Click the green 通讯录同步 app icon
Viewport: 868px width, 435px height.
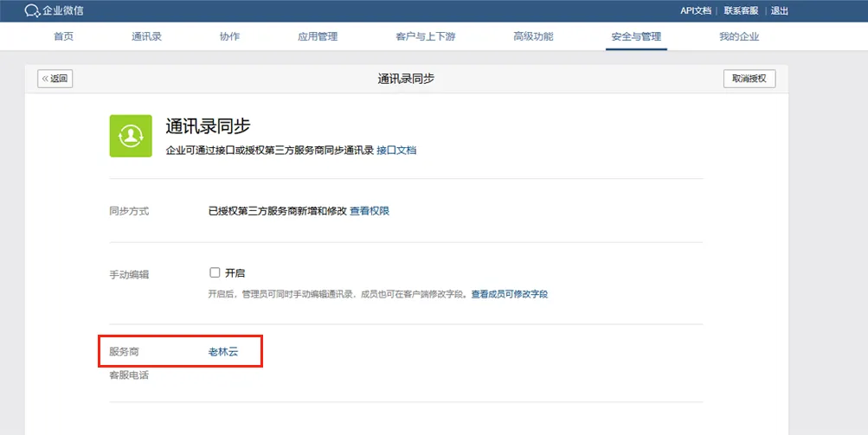(x=131, y=136)
